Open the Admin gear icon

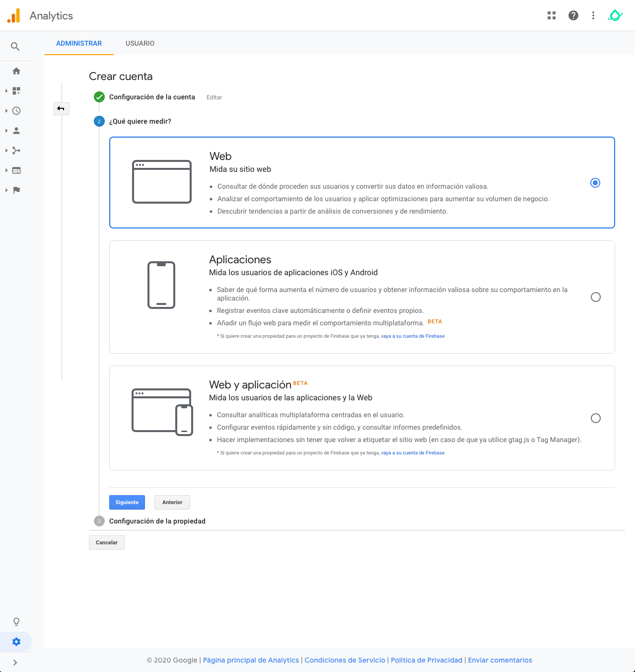coord(16,642)
